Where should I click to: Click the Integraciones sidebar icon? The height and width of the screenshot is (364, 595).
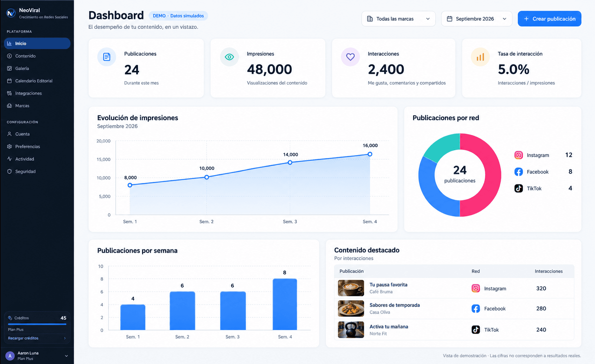point(9,93)
